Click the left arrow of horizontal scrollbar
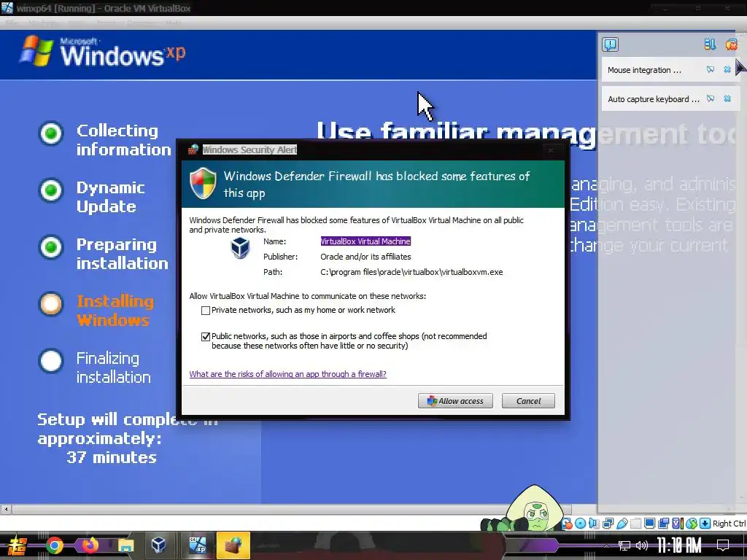 click(6, 509)
